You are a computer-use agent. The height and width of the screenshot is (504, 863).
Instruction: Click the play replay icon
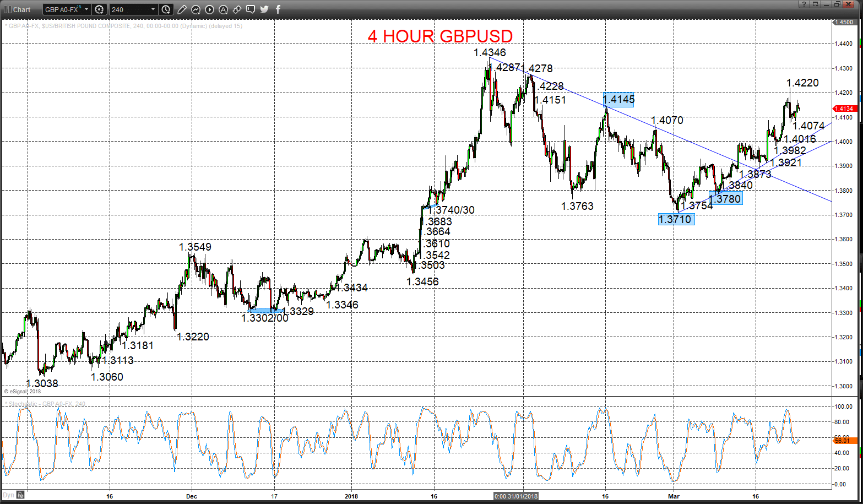coord(209,9)
